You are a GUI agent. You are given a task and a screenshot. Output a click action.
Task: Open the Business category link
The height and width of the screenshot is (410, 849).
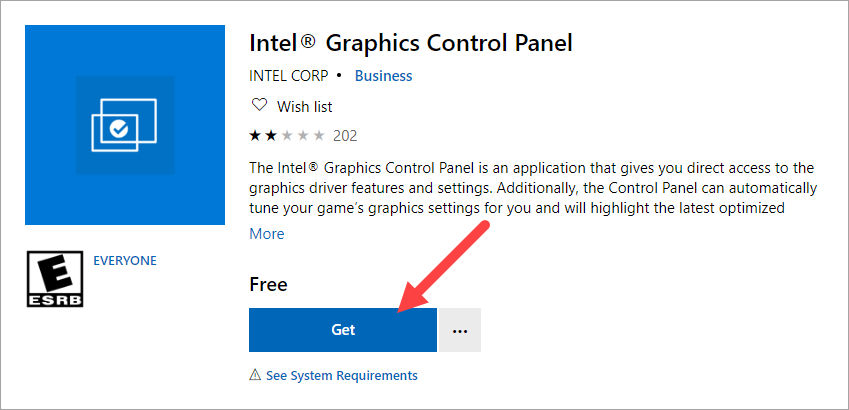coord(383,76)
